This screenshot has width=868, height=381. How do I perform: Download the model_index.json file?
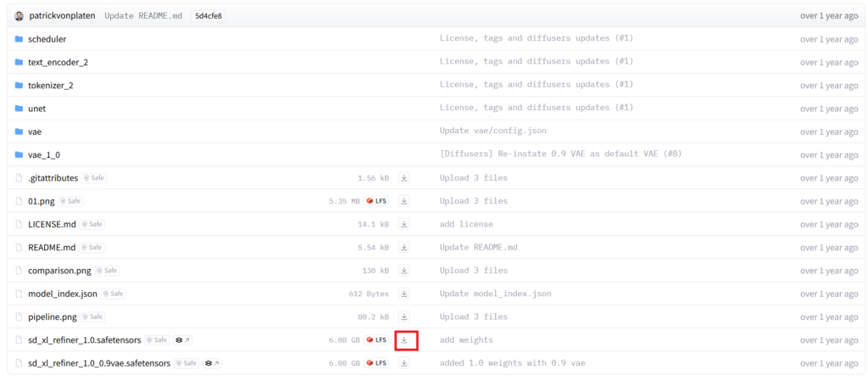coord(404,294)
